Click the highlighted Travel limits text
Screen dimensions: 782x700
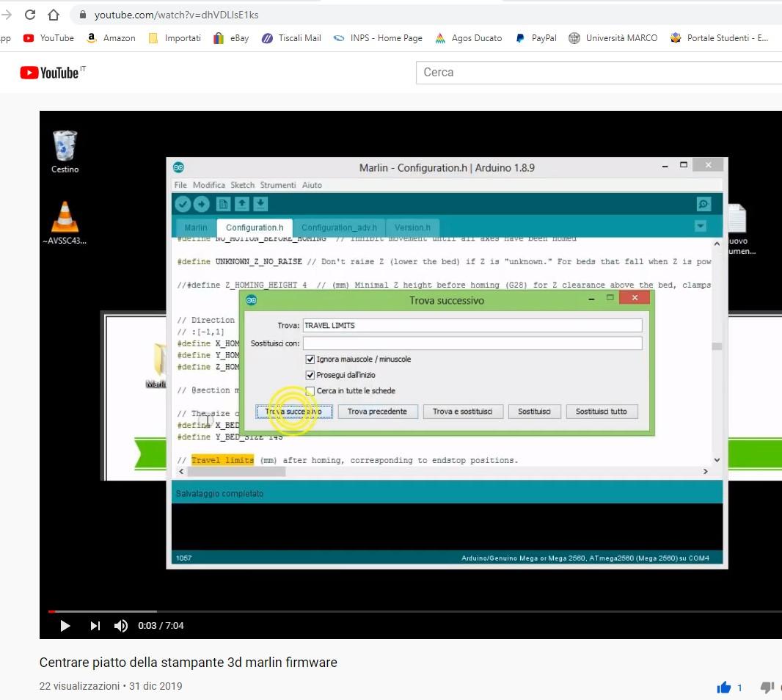point(222,460)
